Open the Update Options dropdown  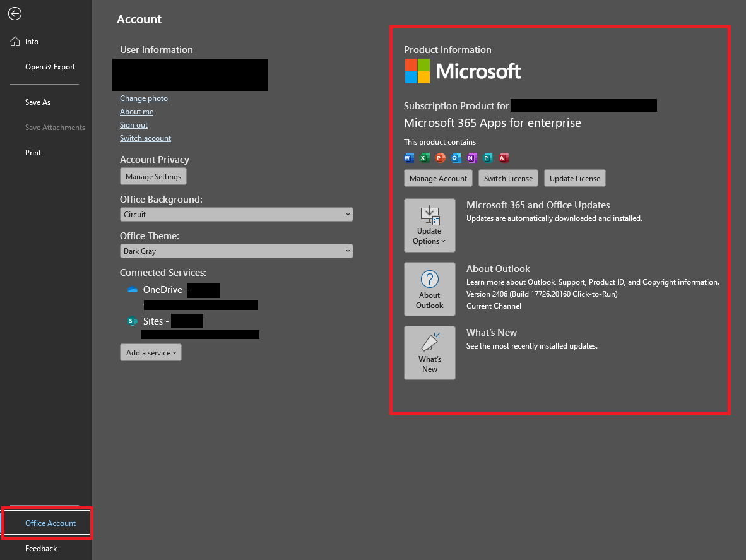click(x=430, y=225)
